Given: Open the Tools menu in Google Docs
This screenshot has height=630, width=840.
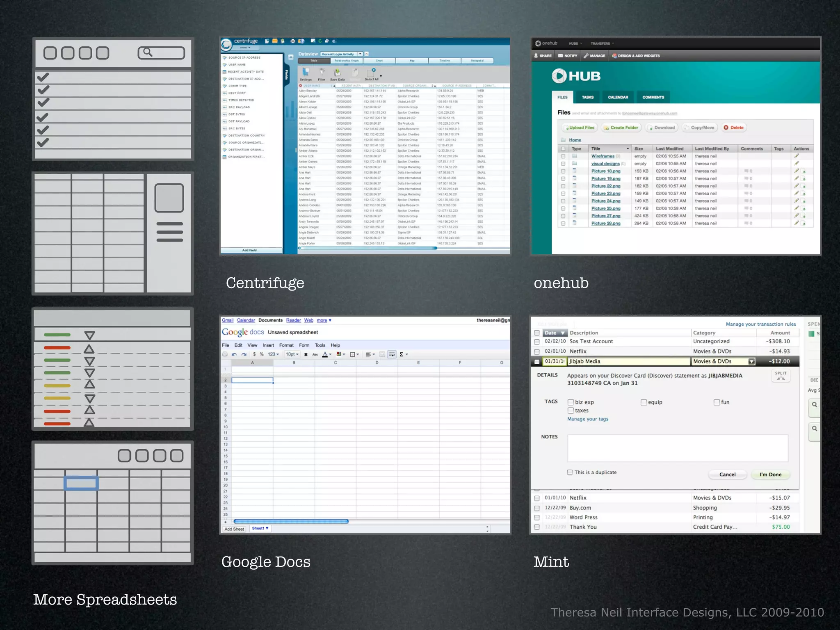Looking at the screenshot, I should 320,345.
